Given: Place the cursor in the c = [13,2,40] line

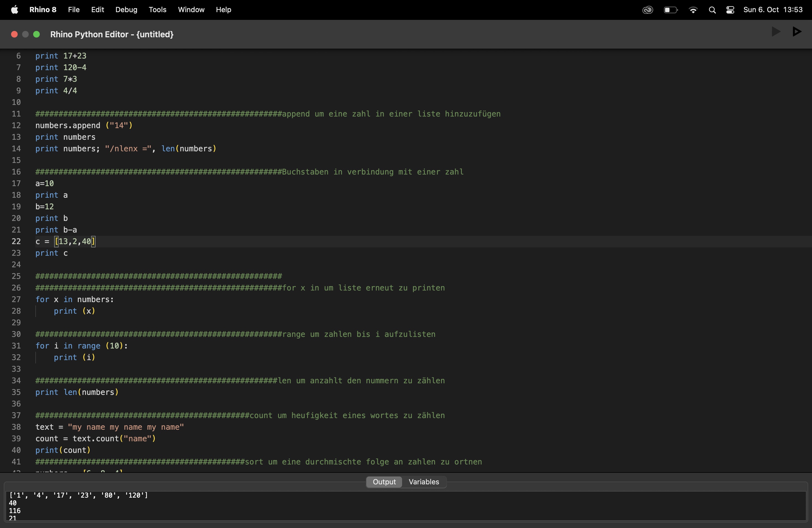Looking at the screenshot, I should [x=65, y=241].
